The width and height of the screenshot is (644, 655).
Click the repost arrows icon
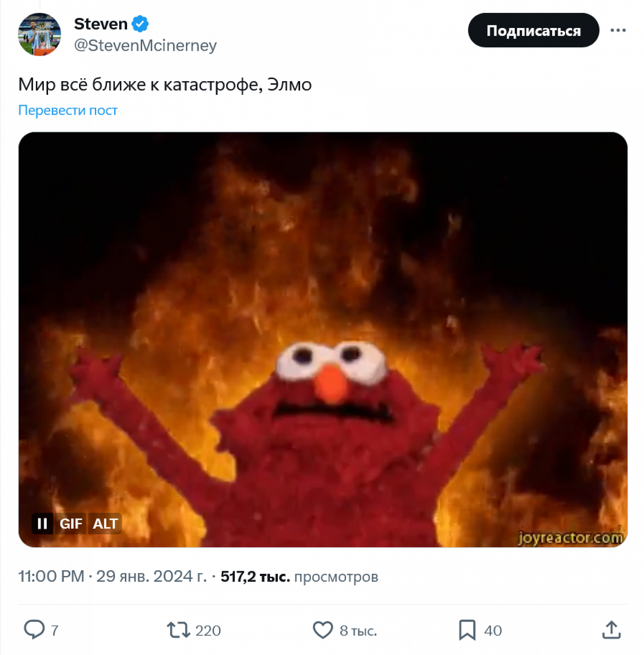[x=178, y=630]
